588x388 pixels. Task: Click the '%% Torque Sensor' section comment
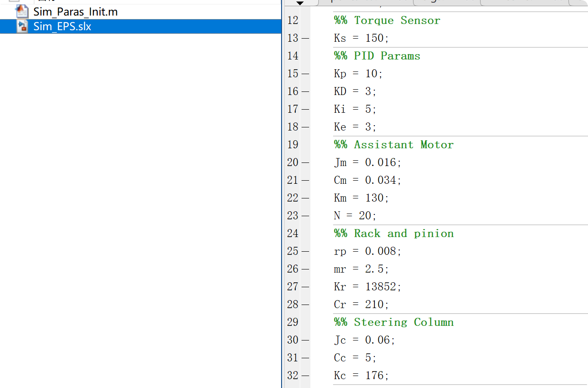(387, 20)
